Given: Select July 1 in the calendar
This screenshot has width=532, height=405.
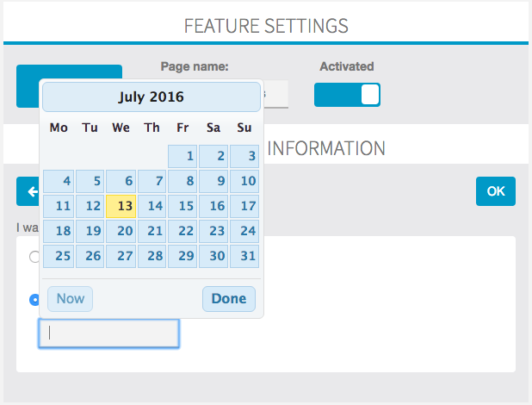Looking at the screenshot, I should (x=182, y=156).
